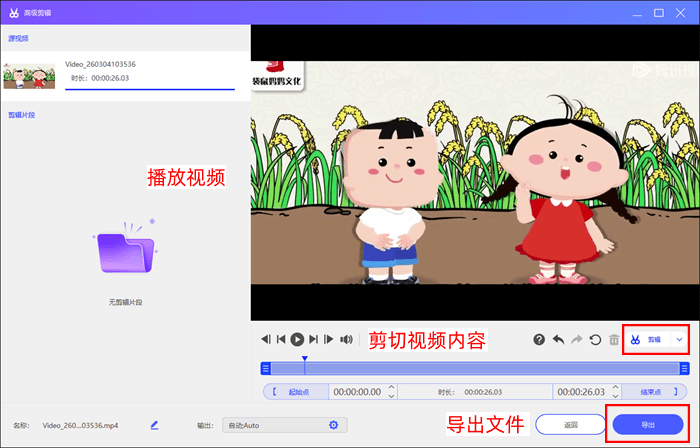Open help via the question mark icon
Image resolution: width=700 pixels, height=448 pixels.
pos(539,340)
